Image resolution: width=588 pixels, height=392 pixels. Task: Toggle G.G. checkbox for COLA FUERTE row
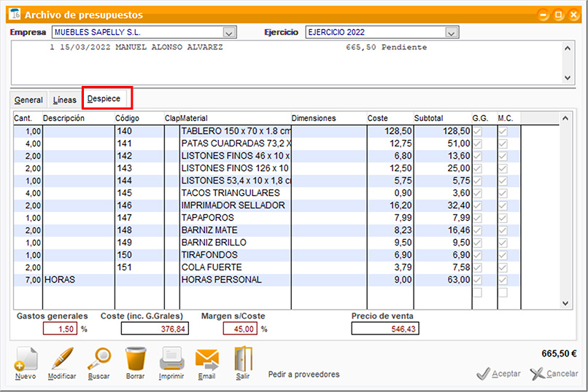pyautogui.click(x=477, y=267)
